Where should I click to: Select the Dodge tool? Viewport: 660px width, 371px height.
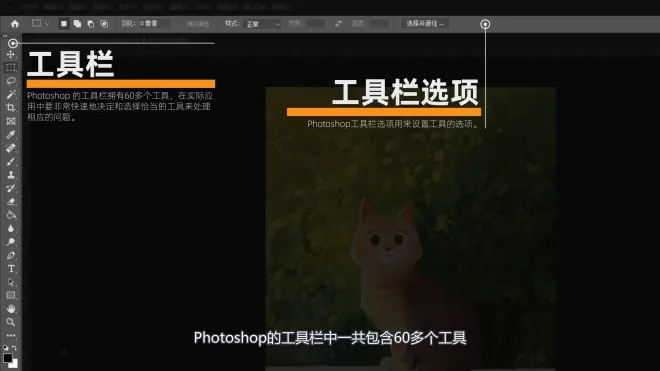(x=11, y=242)
